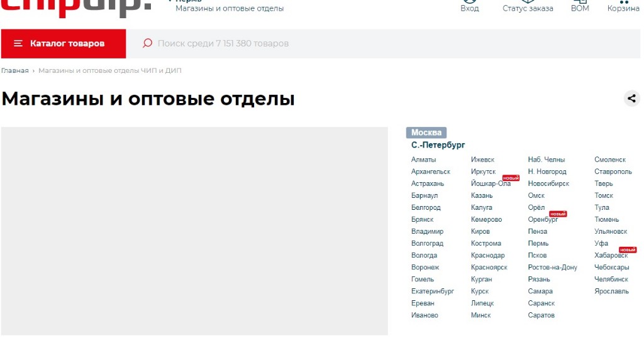The image size is (644, 343).
Task: Choose Ереван in city list
Action: click(423, 303)
